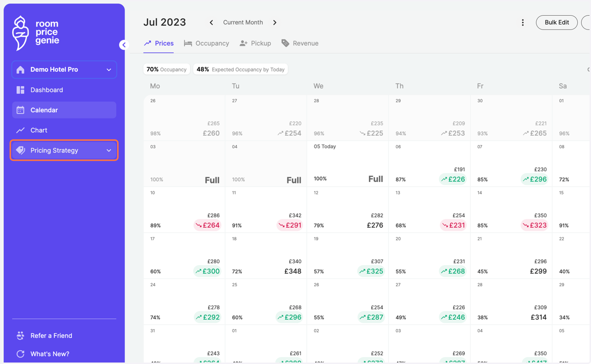Screen dimensions: 591x364
Task: Select the £296 price on the 7th
Action: [534, 180]
